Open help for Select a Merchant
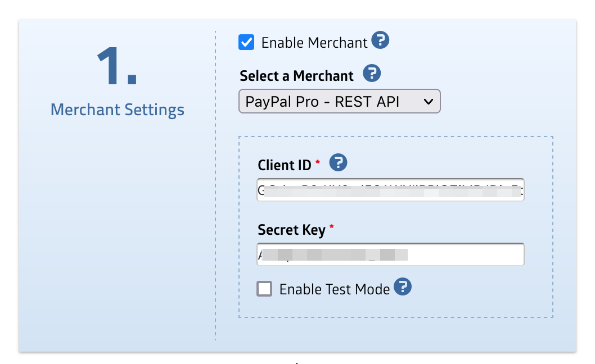Viewport: 595px width, 364px height. click(372, 74)
